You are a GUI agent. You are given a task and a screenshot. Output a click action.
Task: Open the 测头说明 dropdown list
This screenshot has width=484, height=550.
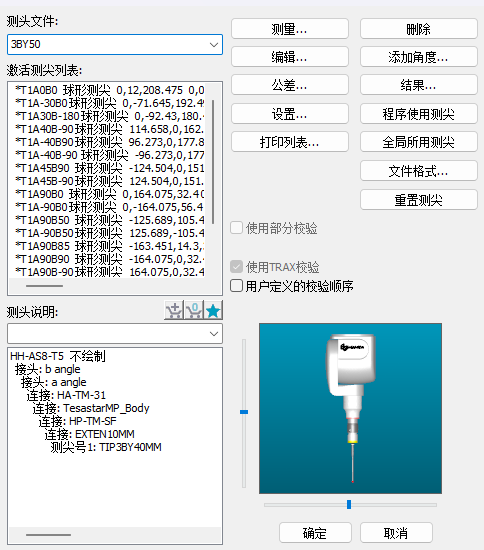115,333
